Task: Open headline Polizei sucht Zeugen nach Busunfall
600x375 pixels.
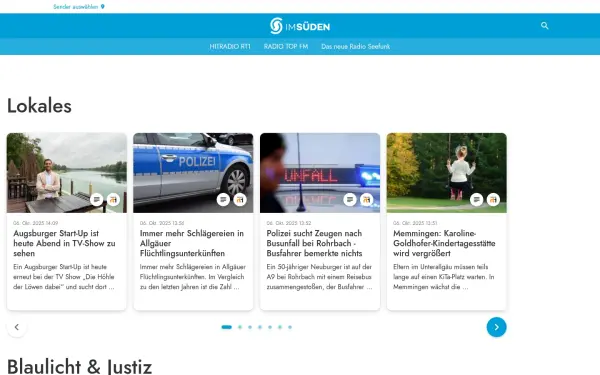Action: tap(315, 243)
